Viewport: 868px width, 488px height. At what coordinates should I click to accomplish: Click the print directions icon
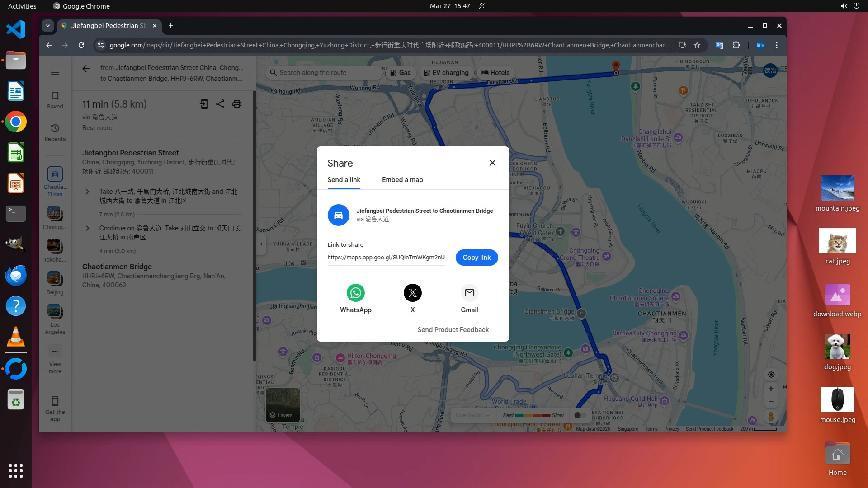[236, 104]
